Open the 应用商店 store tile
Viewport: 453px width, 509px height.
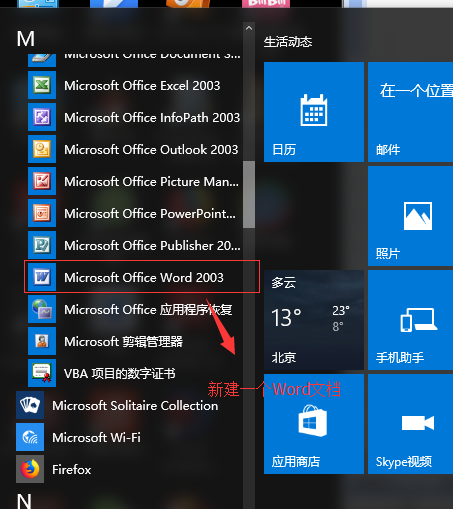[x=314, y=424]
